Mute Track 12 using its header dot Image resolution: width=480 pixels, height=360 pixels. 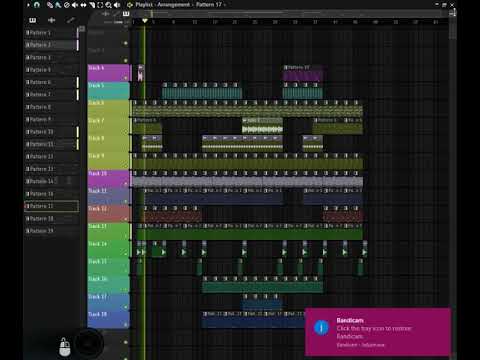[126, 219]
